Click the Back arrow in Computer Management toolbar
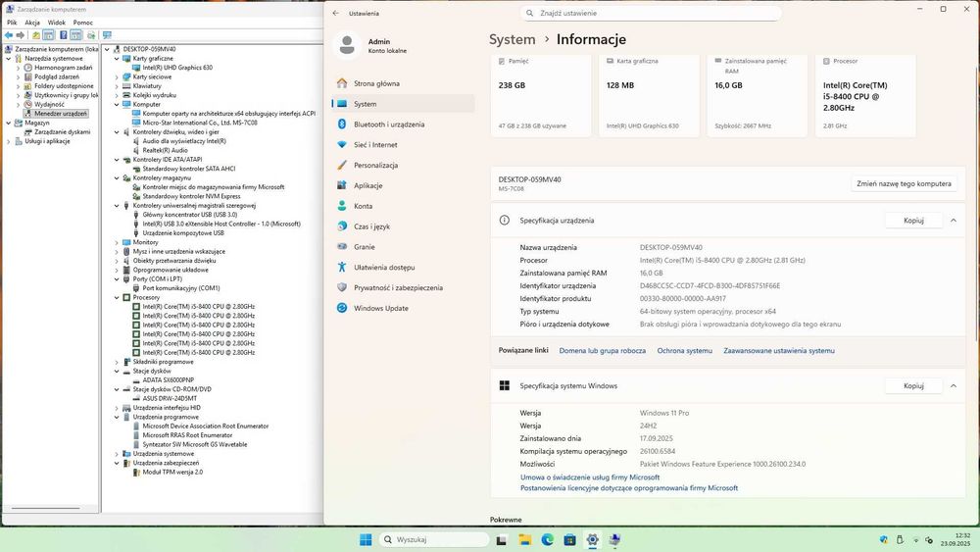The image size is (980, 552). tap(8, 35)
